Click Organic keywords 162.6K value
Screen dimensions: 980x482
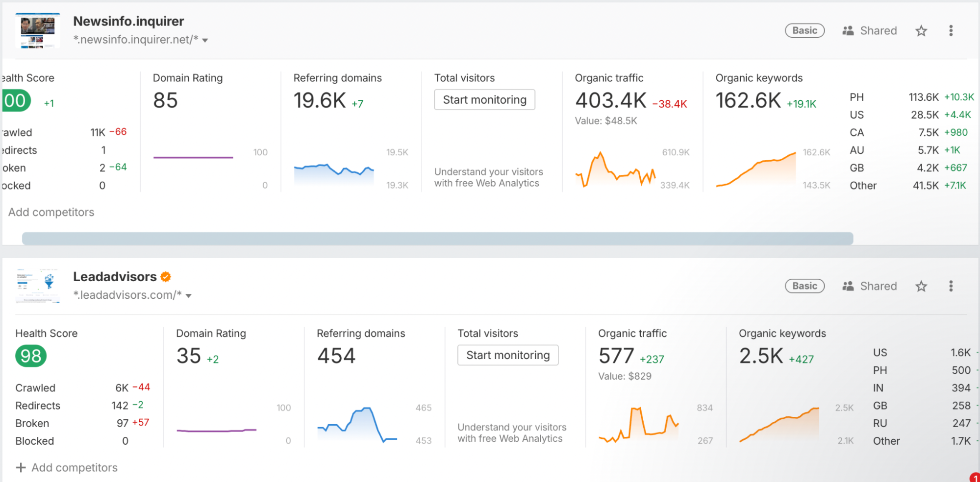click(748, 100)
